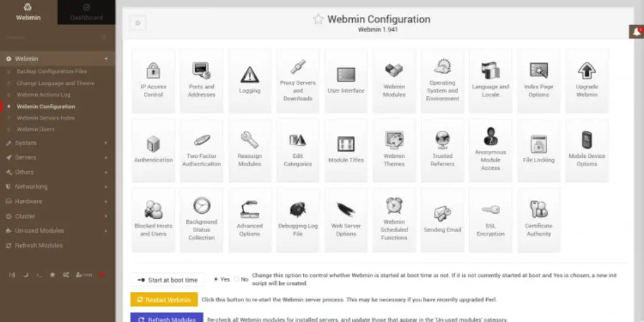Open SSL Encryption settings
644x322 pixels.
491,220
